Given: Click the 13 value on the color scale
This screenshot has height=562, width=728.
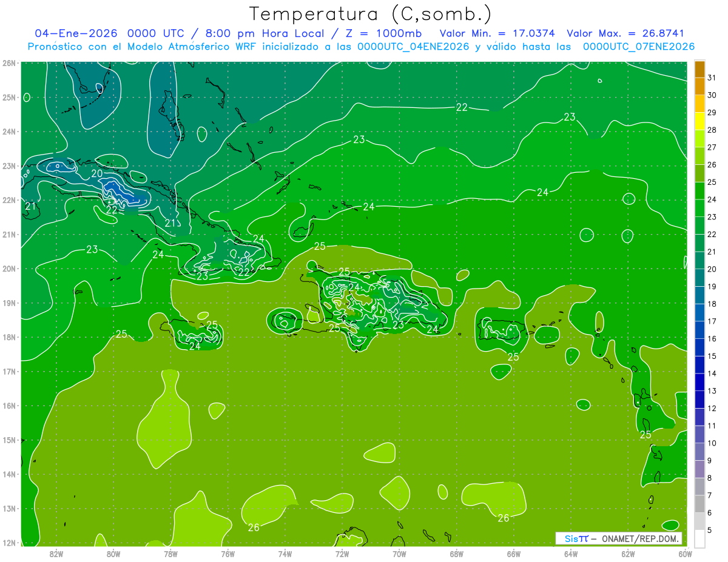Looking at the screenshot, I should (712, 391).
